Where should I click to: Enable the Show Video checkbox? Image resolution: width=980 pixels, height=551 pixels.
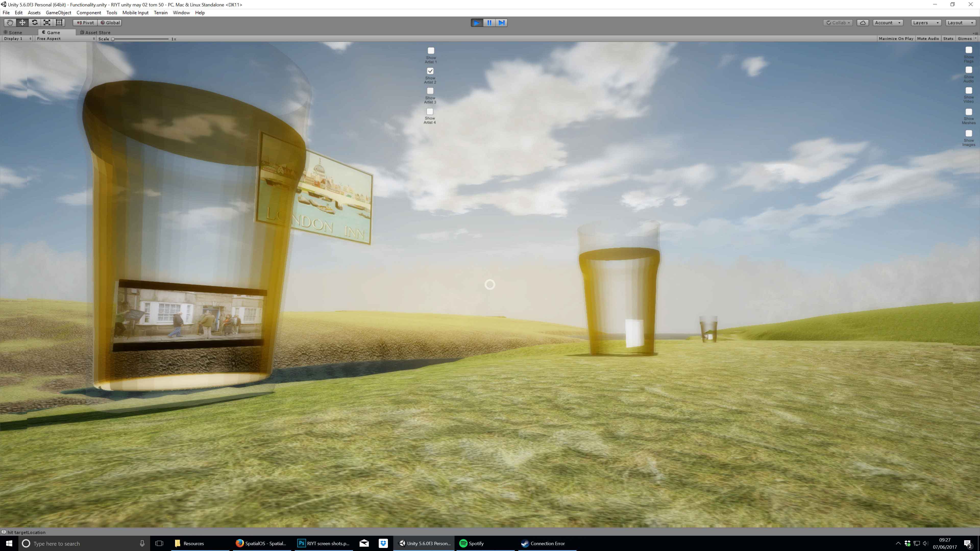click(969, 91)
